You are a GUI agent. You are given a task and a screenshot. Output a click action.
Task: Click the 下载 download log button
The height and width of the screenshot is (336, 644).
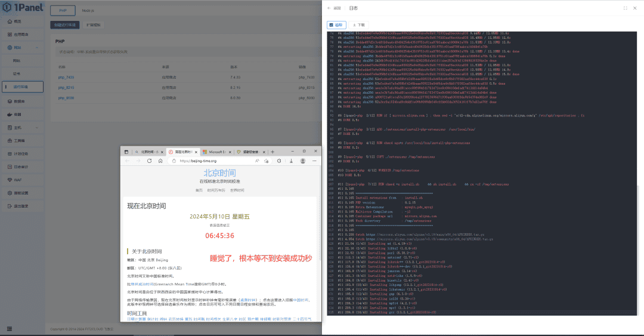(359, 25)
